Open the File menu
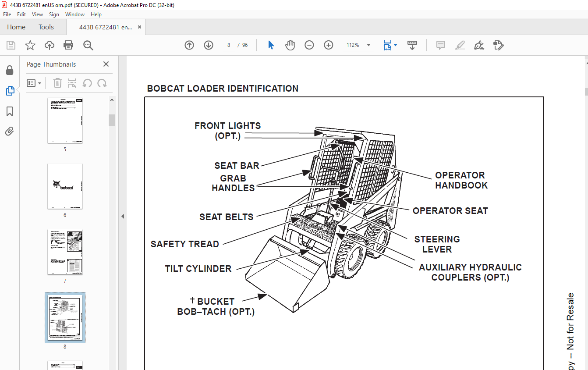 (x=7, y=14)
